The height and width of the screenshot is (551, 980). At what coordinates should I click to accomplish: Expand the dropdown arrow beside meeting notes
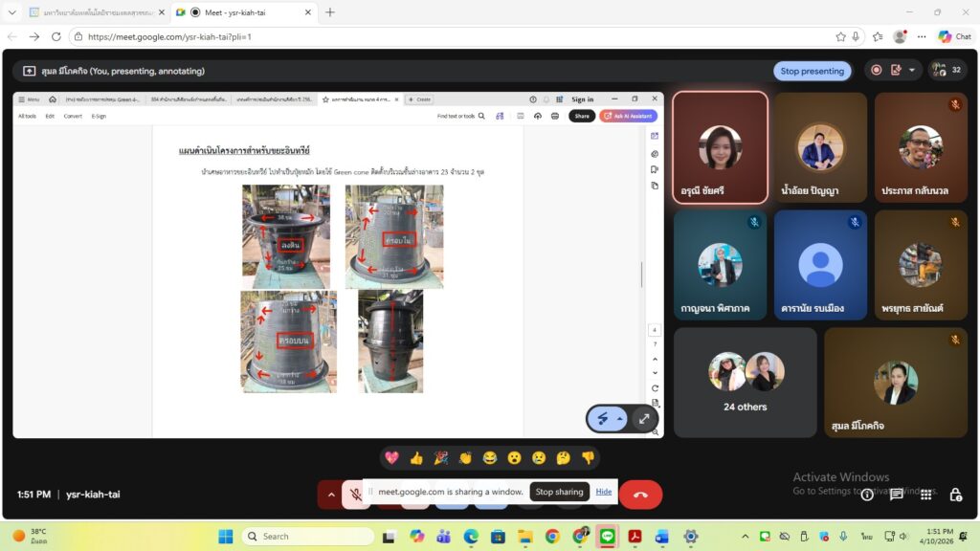pyautogui.click(x=912, y=71)
